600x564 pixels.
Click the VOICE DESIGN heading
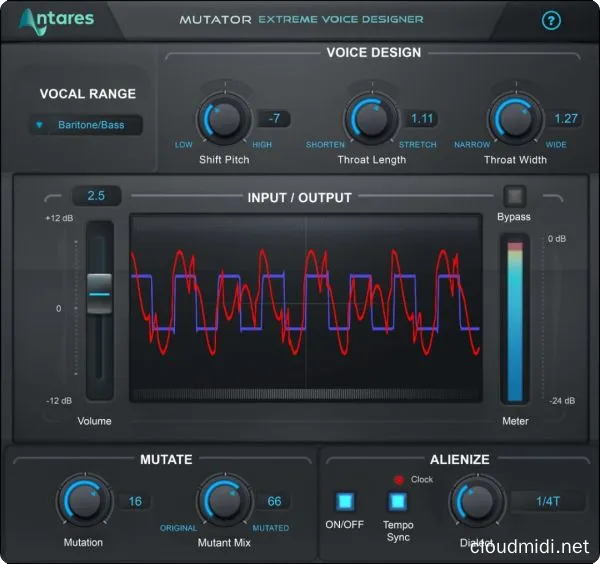374,52
